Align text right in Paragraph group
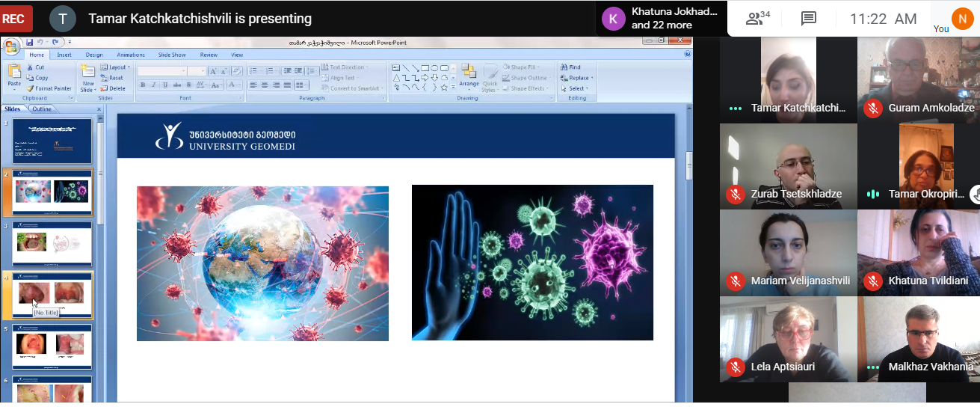The height and width of the screenshot is (410, 980). tap(276, 85)
